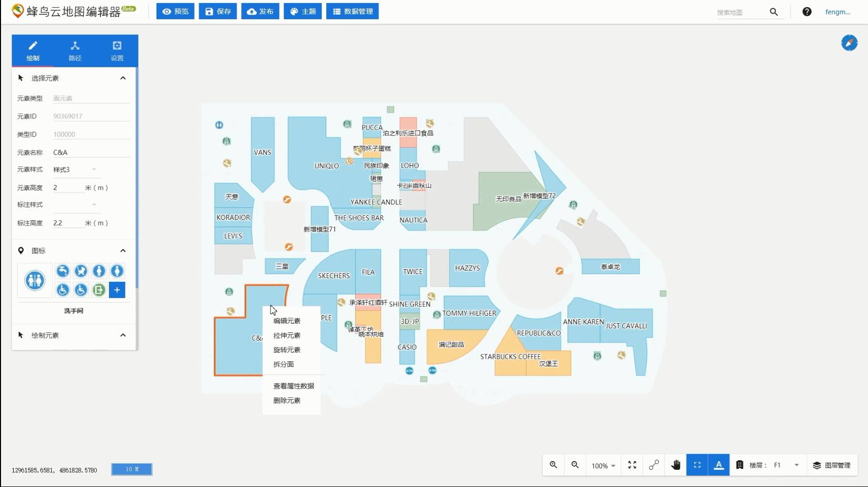Open the 楼层 F1 floor dropdown
868x487 pixels.
[796, 465]
